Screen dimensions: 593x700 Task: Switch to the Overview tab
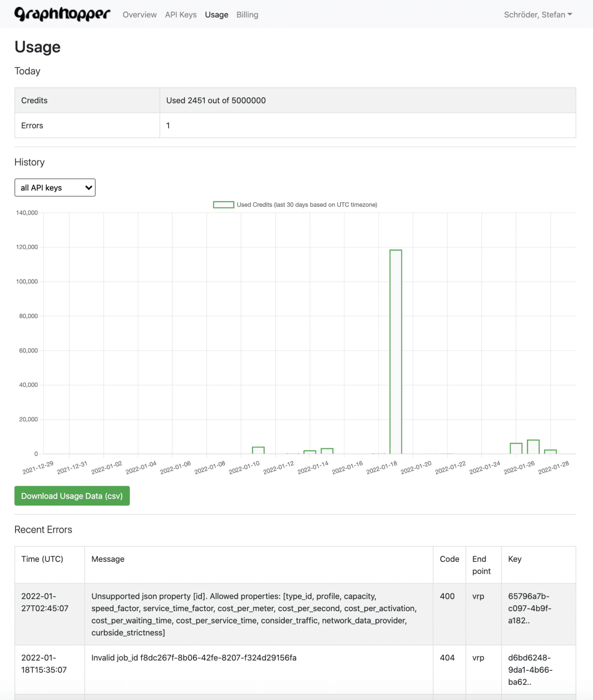tap(139, 14)
